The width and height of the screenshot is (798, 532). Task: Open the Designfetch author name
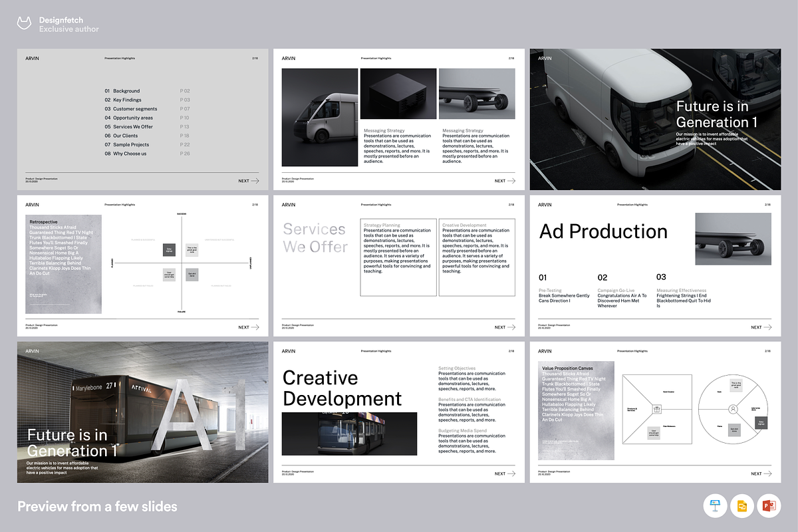61,21
